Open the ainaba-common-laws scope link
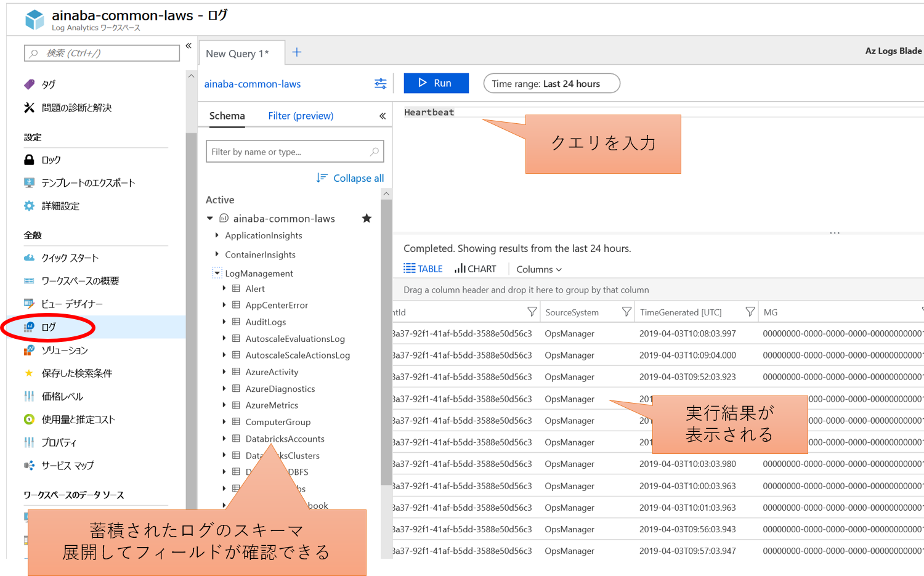The image size is (924, 576). pyautogui.click(x=253, y=84)
